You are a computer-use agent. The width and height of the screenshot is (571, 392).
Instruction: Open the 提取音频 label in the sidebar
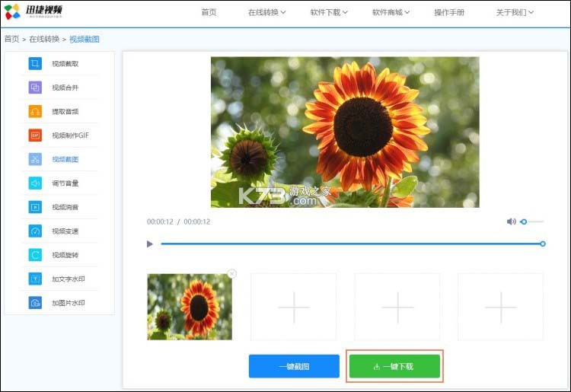coord(65,112)
